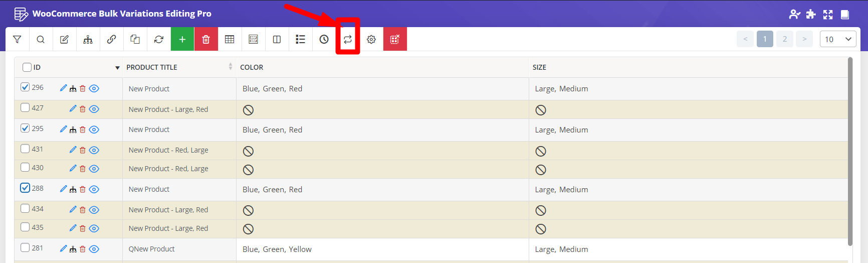This screenshot has height=263, width=868.
Task: Open the bulk edit pencil tool
Action: click(x=64, y=39)
